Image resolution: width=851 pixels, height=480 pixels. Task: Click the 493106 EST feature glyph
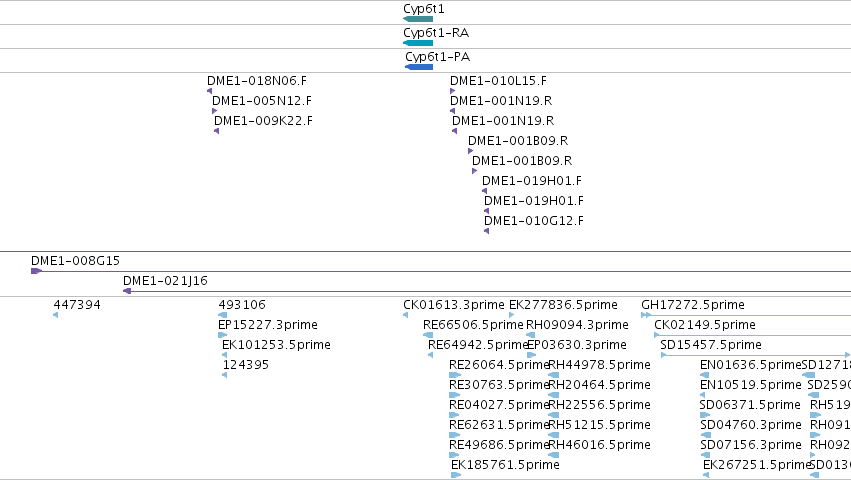coord(223,315)
